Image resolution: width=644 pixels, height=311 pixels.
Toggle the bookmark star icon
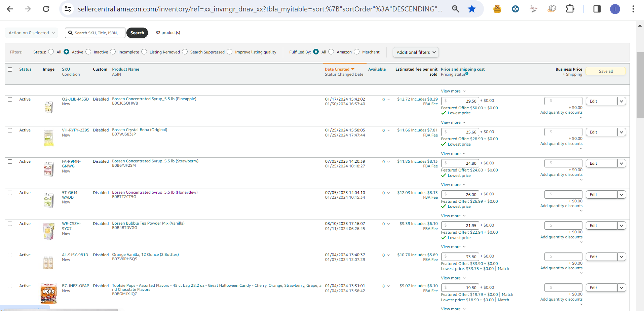click(x=472, y=9)
